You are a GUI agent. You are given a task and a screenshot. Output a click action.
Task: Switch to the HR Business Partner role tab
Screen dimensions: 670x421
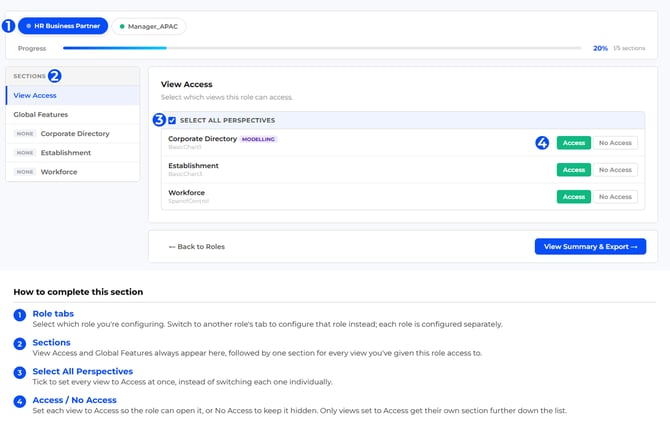coord(63,26)
